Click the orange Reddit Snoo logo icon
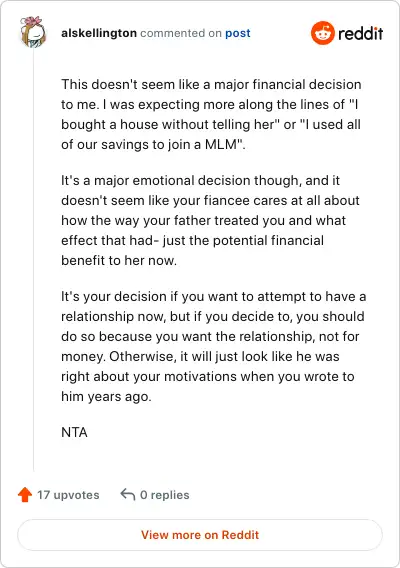The height and width of the screenshot is (568, 400). [322, 33]
